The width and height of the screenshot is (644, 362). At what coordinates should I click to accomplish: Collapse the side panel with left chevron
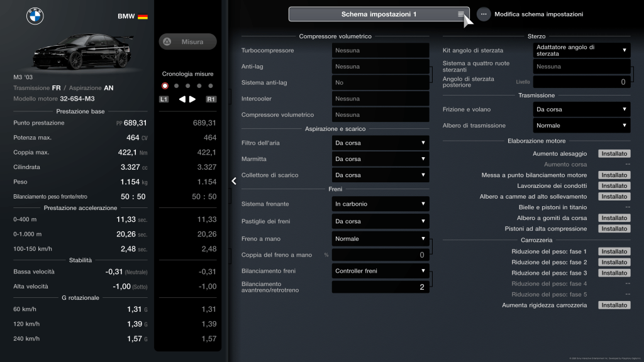click(234, 181)
